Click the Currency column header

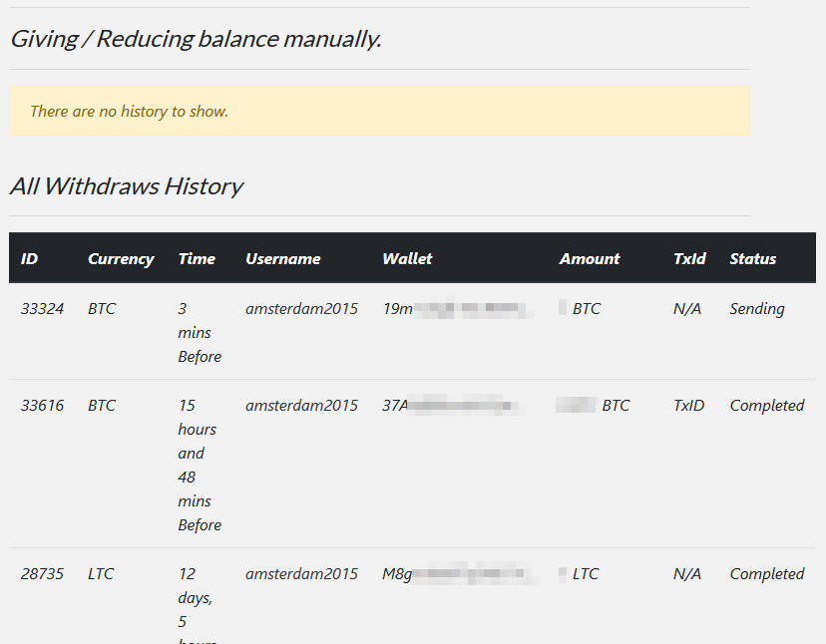121,259
